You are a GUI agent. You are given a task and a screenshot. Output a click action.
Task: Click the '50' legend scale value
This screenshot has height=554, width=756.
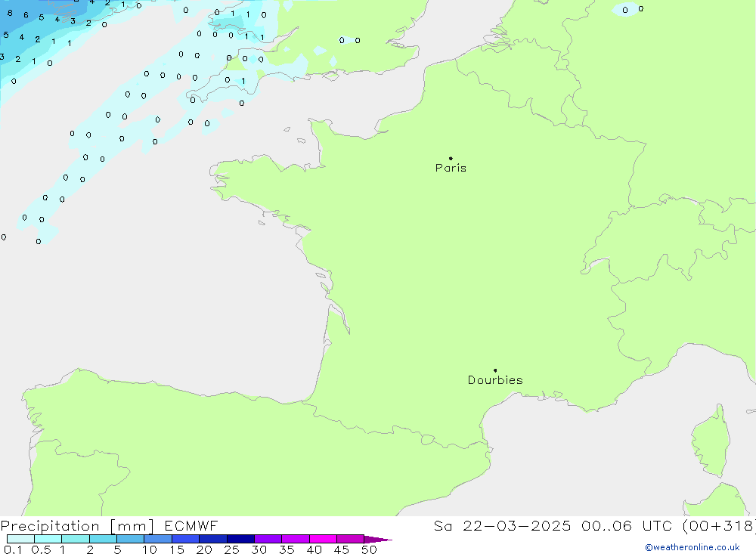369,549
